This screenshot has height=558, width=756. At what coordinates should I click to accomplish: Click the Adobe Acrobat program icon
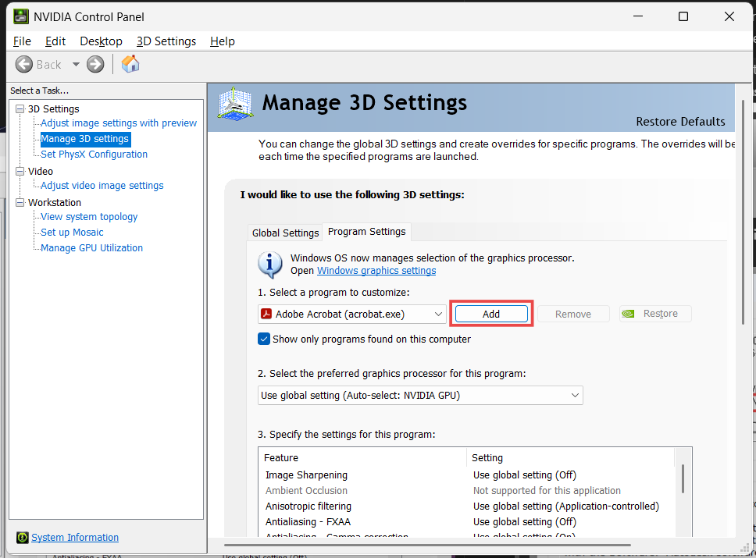tap(266, 315)
